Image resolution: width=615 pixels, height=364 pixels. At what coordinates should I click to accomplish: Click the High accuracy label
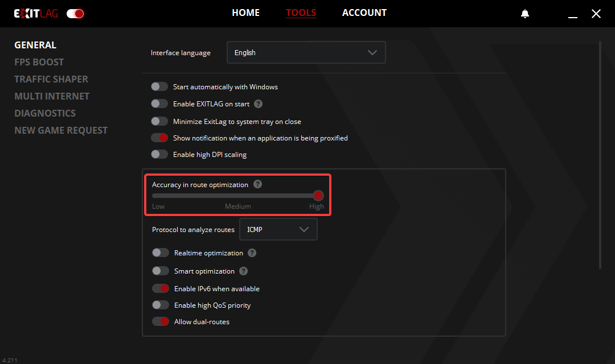point(317,206)
